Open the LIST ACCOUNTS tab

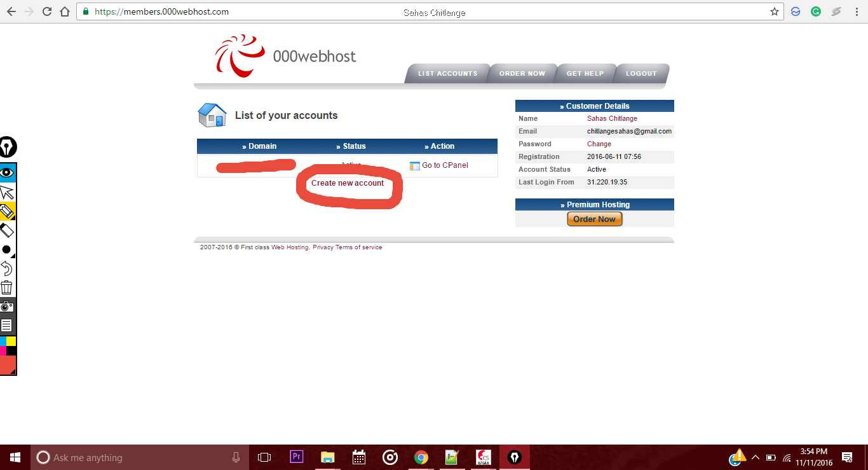pos(447,74)
